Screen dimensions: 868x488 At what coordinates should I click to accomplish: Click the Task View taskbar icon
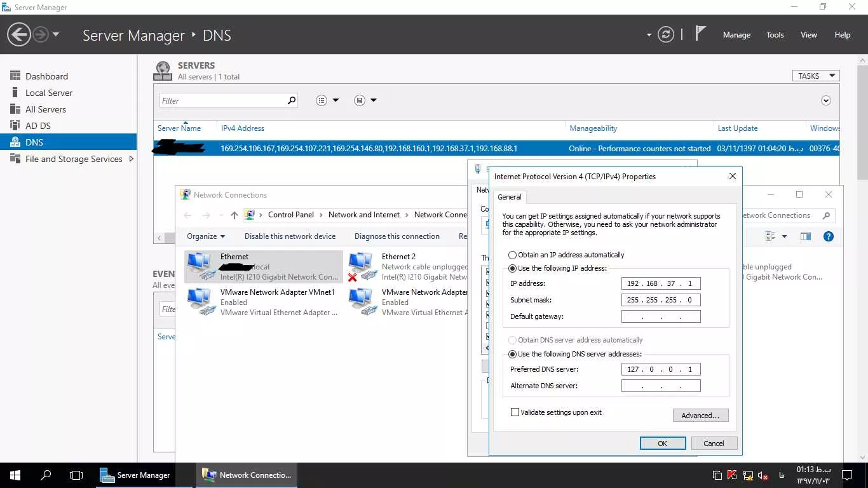point(76,475)
